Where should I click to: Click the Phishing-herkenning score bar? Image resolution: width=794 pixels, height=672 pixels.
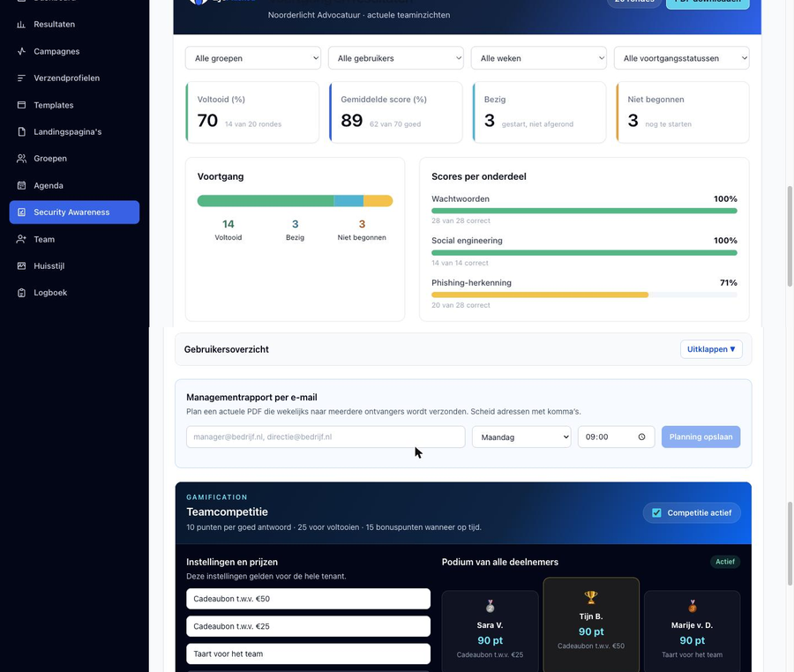[x=584, y=295]
